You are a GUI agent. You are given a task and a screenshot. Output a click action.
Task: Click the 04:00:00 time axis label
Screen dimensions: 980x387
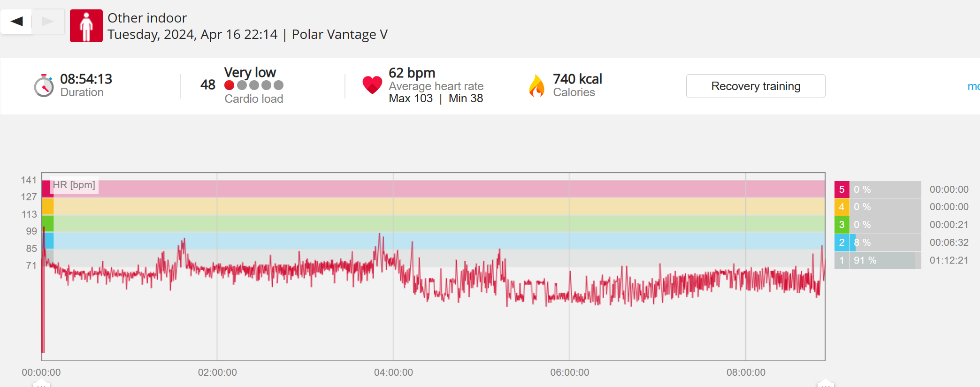click(393, 372)
